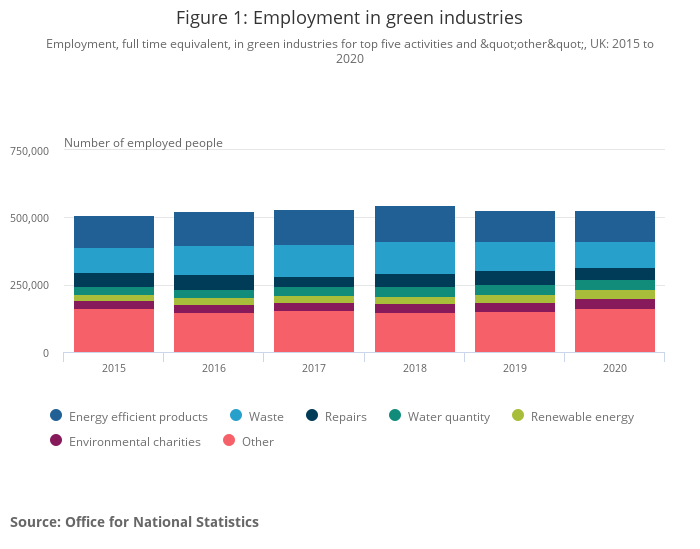The image size is (700, 549).
Task: Select the 2015 Other bar segment
Action: 114,331
